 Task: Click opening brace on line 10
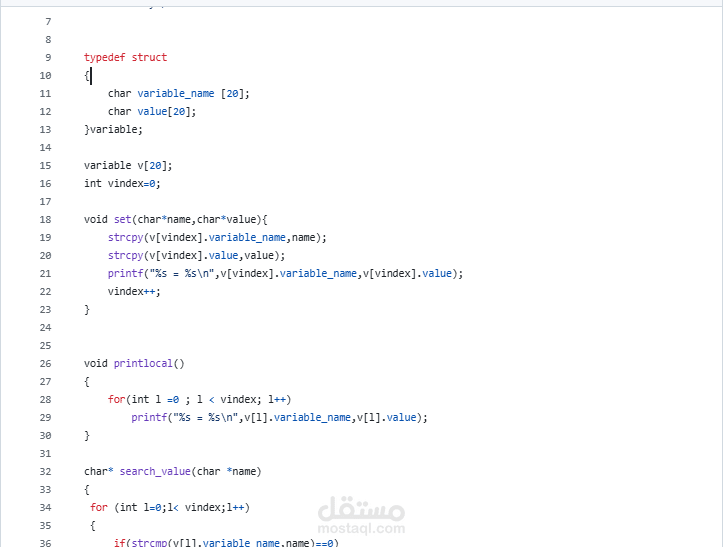tap(86, 76)
